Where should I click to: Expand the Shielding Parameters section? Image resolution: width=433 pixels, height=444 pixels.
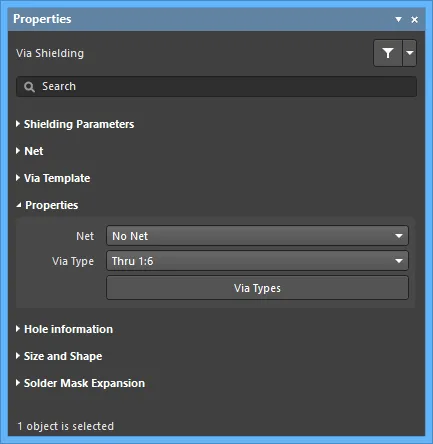point(75,124)
